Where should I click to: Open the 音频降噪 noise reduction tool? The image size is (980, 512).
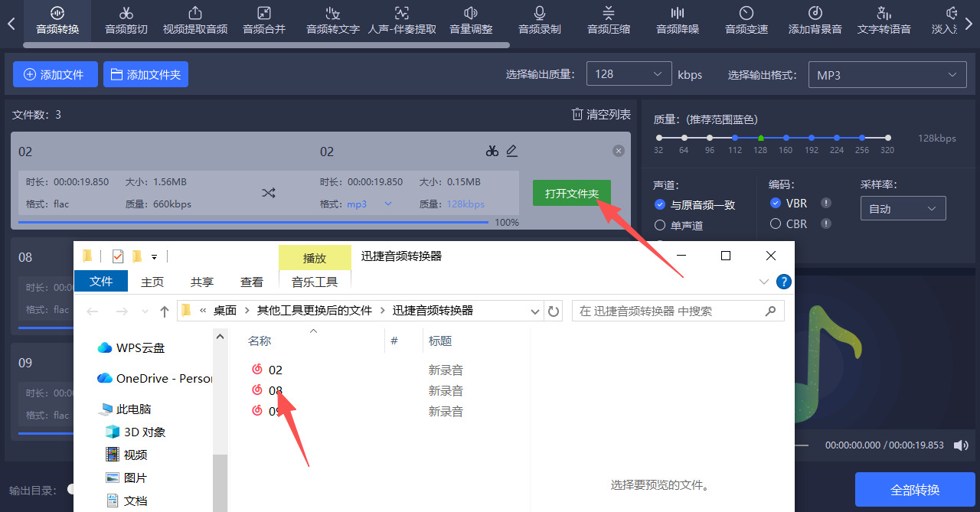click(678, 21)
